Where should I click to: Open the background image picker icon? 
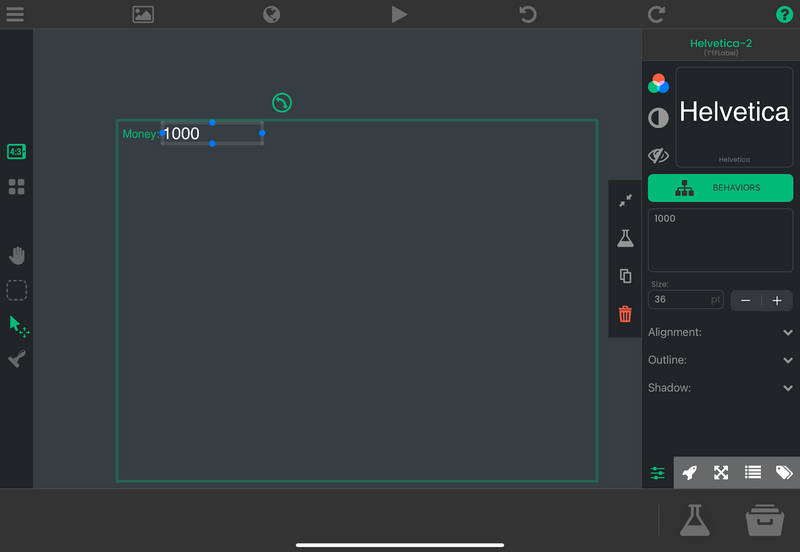click(x=143, y=14)
